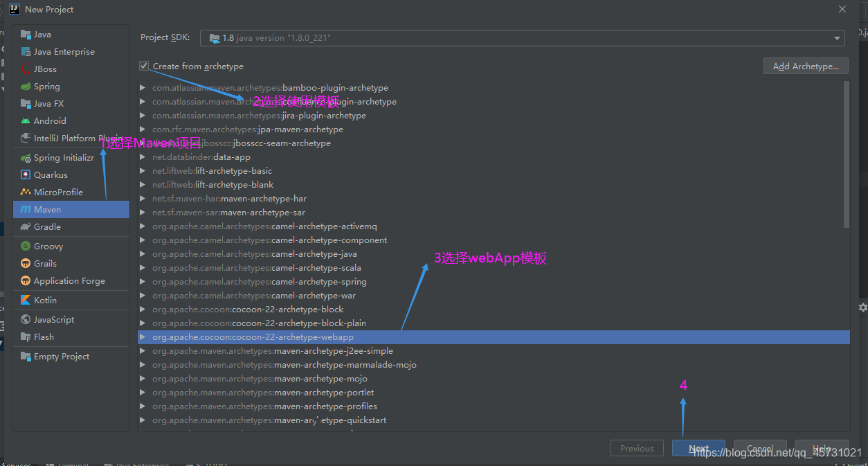Toggle Create from archetype checkbox
The image size is (868, 466).
click(144, 66)
